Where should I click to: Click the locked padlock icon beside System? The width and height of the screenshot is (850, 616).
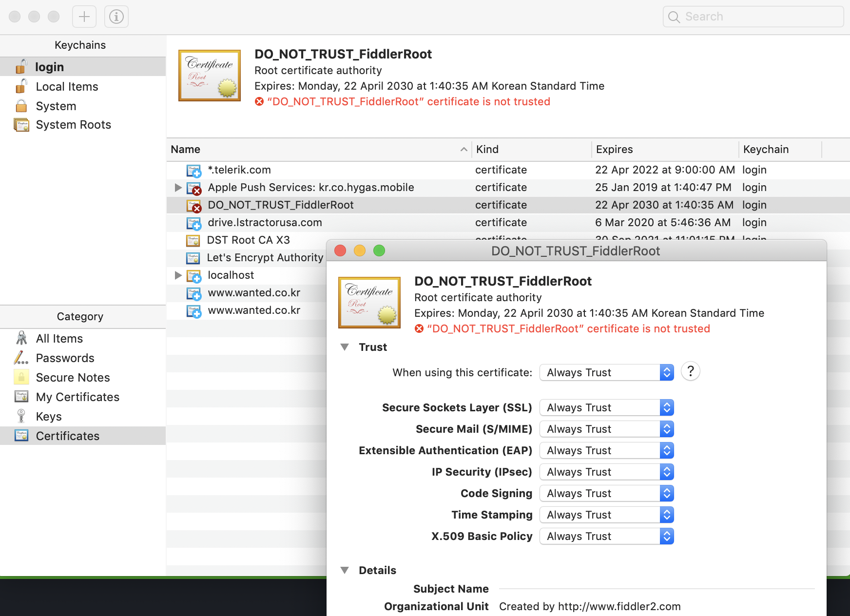click(x=21, y=106)
